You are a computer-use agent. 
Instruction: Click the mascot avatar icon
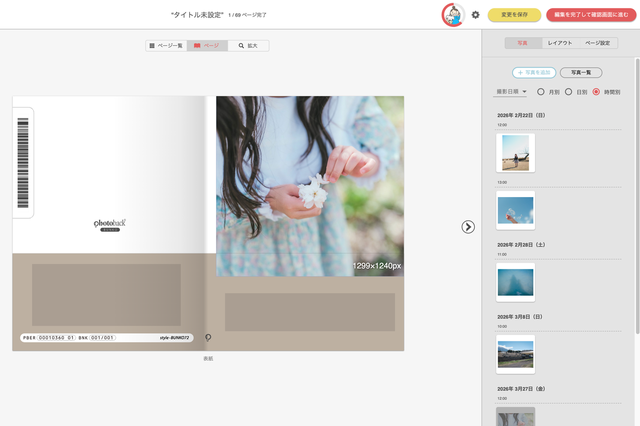(x=453, y=15)
